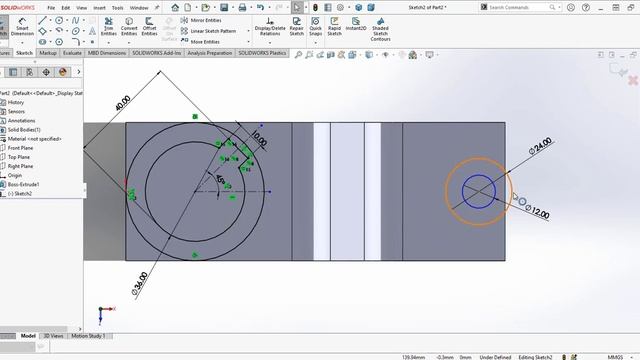Toggle the Instant2D tool

[356, 24]
